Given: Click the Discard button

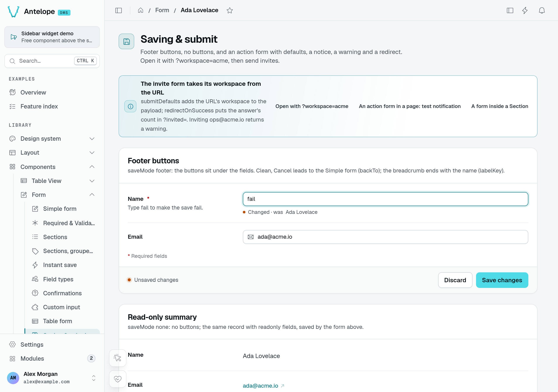Looking at the screenshot, I should pos(455,280).
